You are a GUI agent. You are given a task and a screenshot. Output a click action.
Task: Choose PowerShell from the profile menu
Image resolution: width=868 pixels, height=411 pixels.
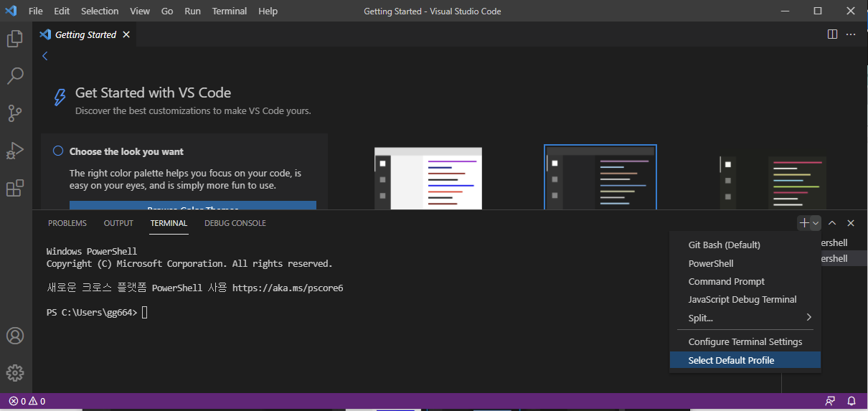tap(745, 263)
